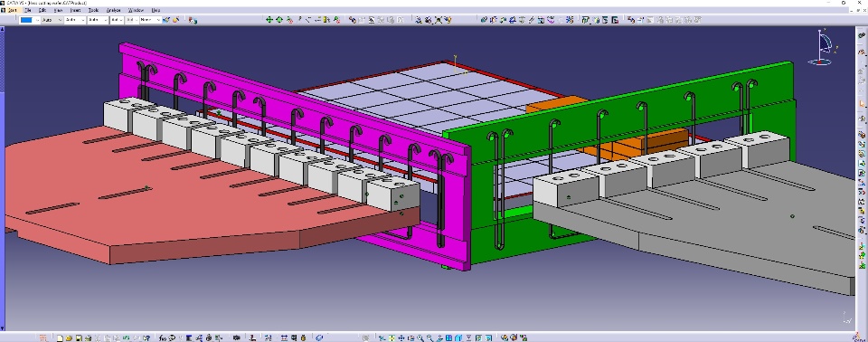Expand the Auto transparency dropdown
Viewport: 868px width, 342px height.
52,20
